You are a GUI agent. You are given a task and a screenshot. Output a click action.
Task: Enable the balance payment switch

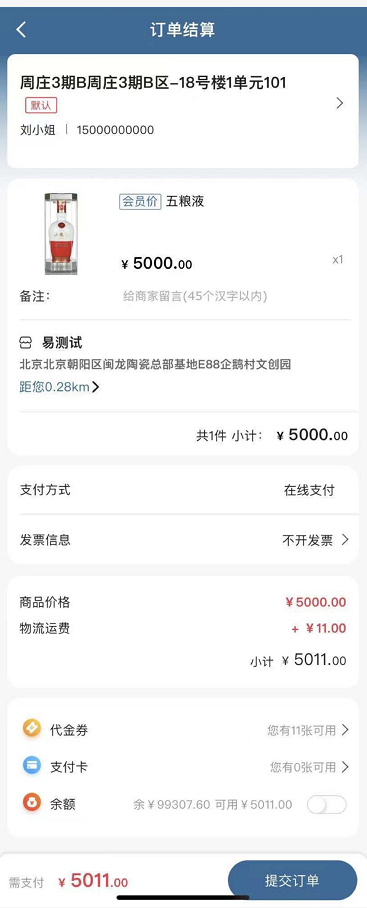click(326, 804)
